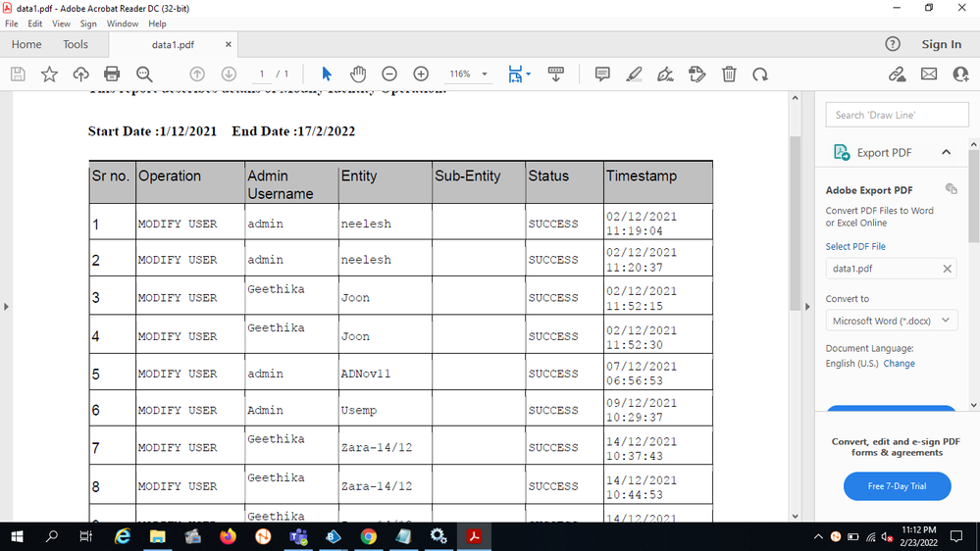Select the Highlight text pen tool
Image resolution: width=980 pixels, height=551 pixels.
tap(634, 75)
